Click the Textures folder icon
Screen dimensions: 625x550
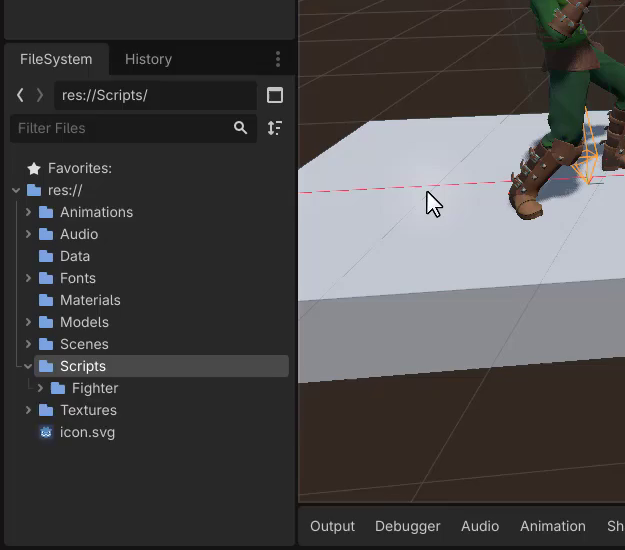[x=46, y=410]
